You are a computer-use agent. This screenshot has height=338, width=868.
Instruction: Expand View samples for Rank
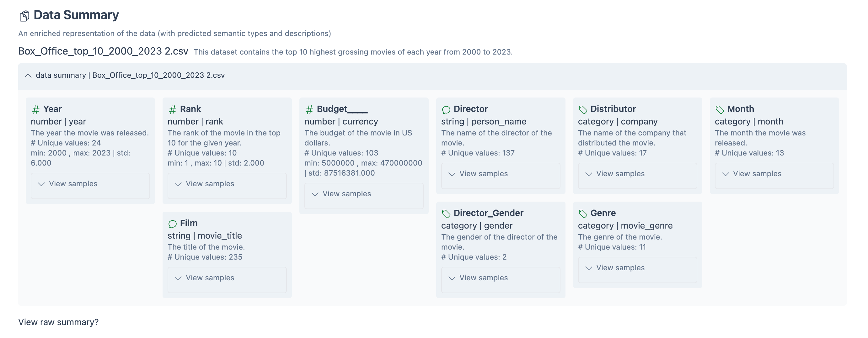[210, 184]
